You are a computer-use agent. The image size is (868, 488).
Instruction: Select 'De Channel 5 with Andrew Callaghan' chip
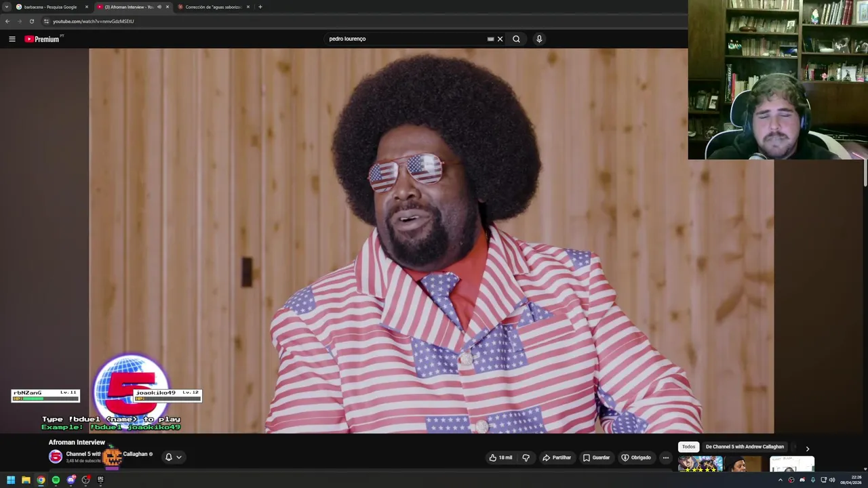[745, 447]
